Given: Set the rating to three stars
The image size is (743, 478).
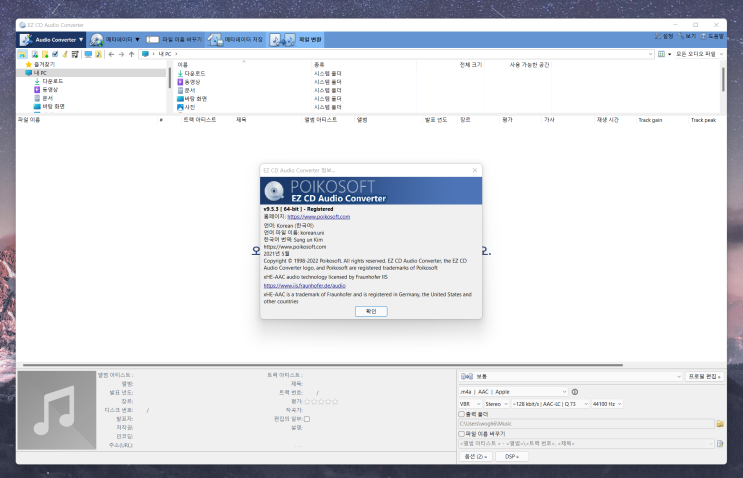Looking at the screenshot, I should [x=321, y=401].
